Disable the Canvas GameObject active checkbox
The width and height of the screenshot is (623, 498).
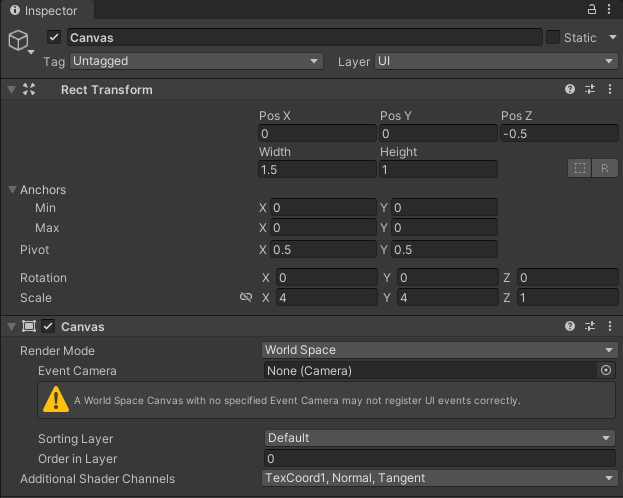pyautogui.click(x=54, y=37)
